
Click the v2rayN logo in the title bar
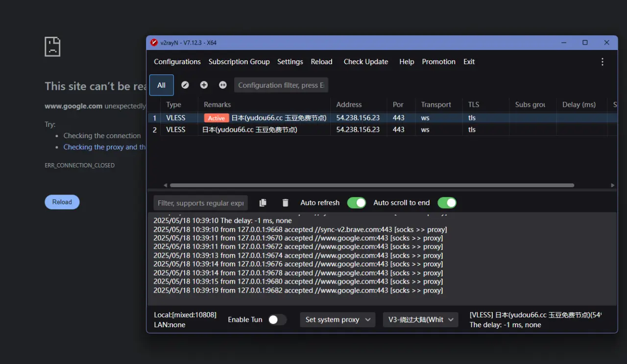(x=154, y=43)
